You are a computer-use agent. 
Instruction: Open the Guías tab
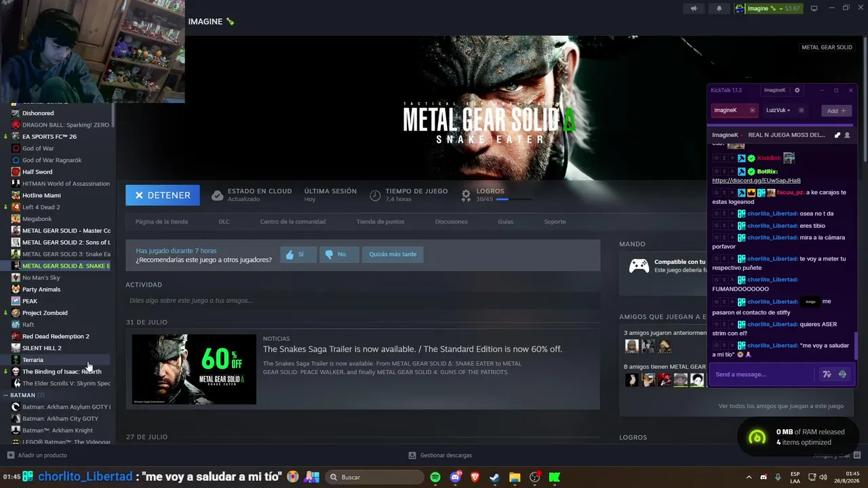point(505,222)
